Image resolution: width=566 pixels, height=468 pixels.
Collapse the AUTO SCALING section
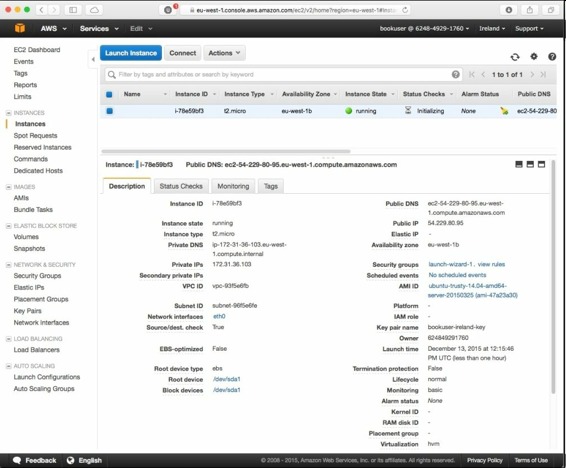click(x=8, y=366)
